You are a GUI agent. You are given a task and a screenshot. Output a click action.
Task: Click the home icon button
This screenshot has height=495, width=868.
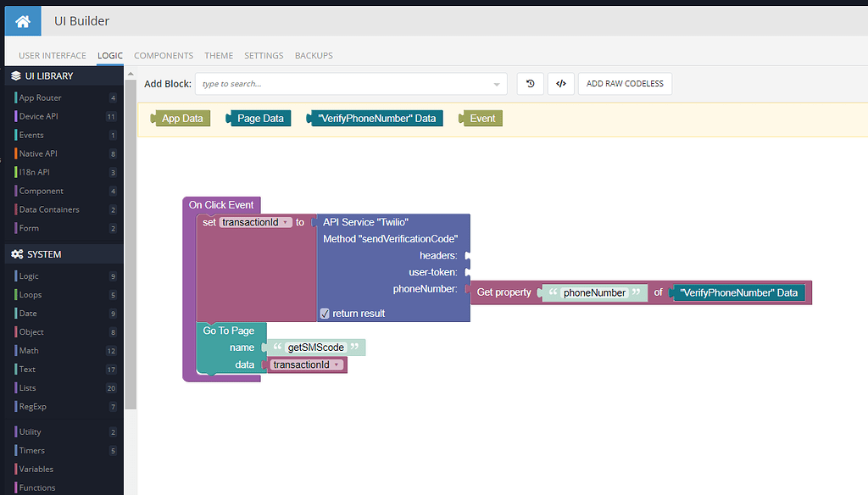click(23, 21)
